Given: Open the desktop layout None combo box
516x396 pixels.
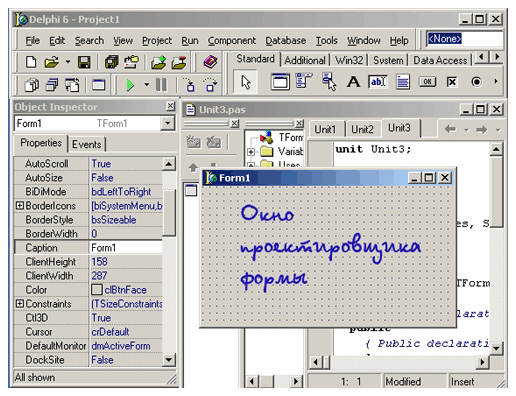Looking at the screenshot, I should [x=464, y=39].
